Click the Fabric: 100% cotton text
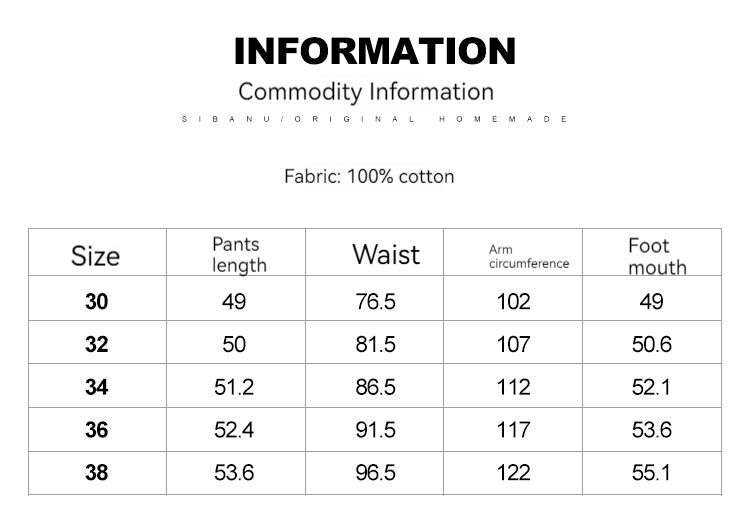The height and width of the screenshot is (525, 750). (x=369, y=177)
